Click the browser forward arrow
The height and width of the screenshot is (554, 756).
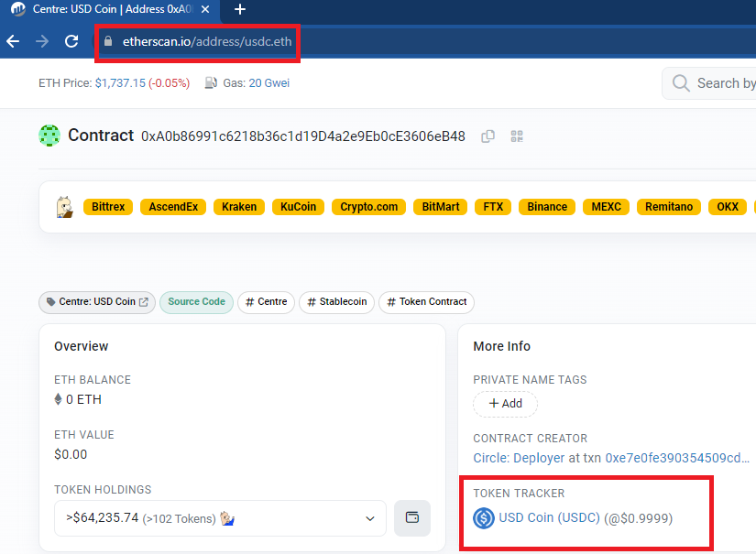pos(42,41)
